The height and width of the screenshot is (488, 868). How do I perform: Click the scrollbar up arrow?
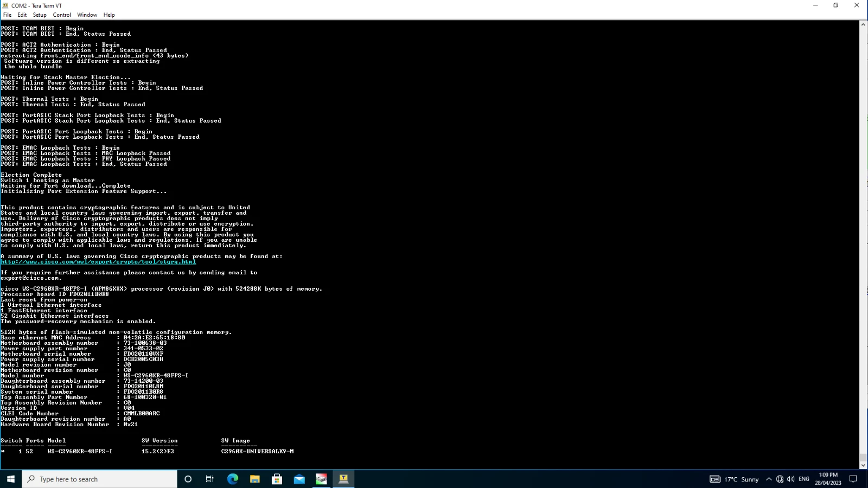pyautogui.click(x=863, y=24)
